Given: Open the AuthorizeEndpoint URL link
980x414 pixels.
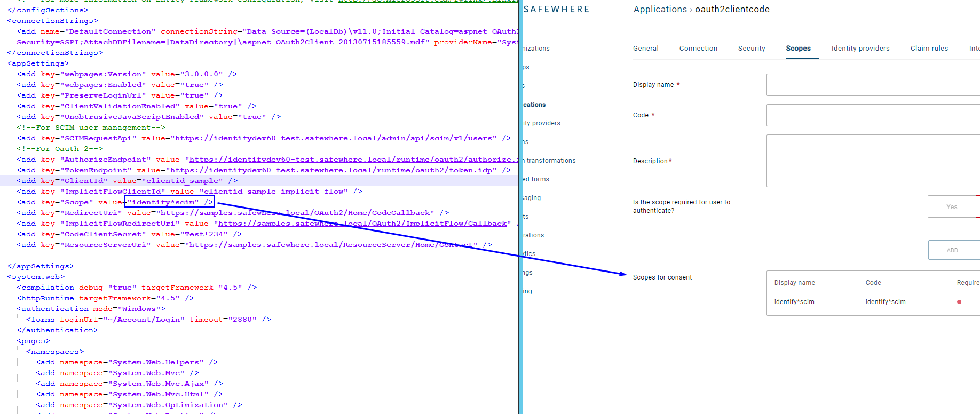Looking at the screenshot, I should 353,160.
